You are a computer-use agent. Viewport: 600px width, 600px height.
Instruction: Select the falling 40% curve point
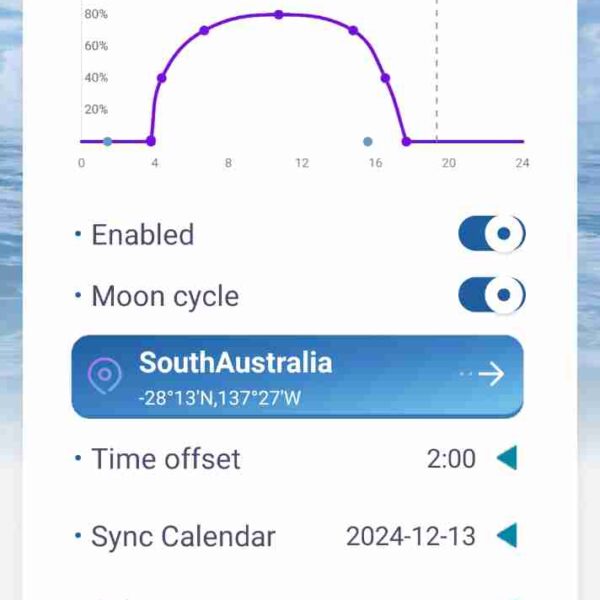(385, 78)
